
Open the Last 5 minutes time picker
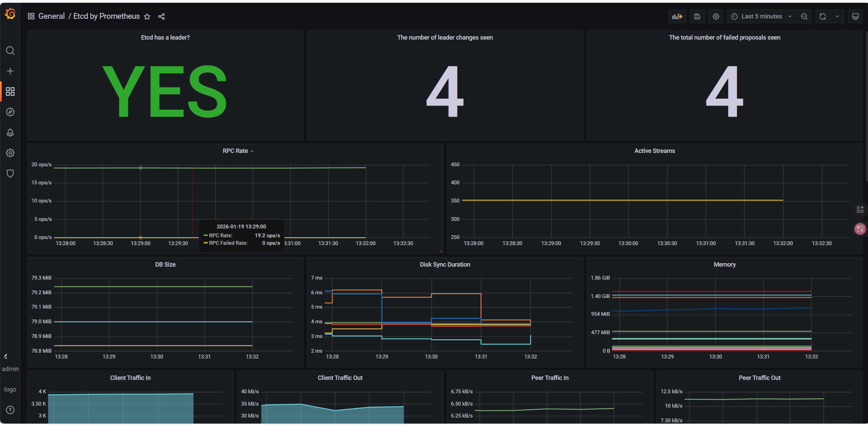[761, 16]
